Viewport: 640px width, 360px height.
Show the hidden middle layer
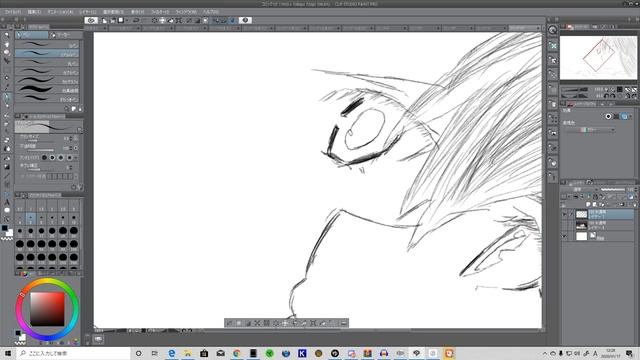coord(564,225)
